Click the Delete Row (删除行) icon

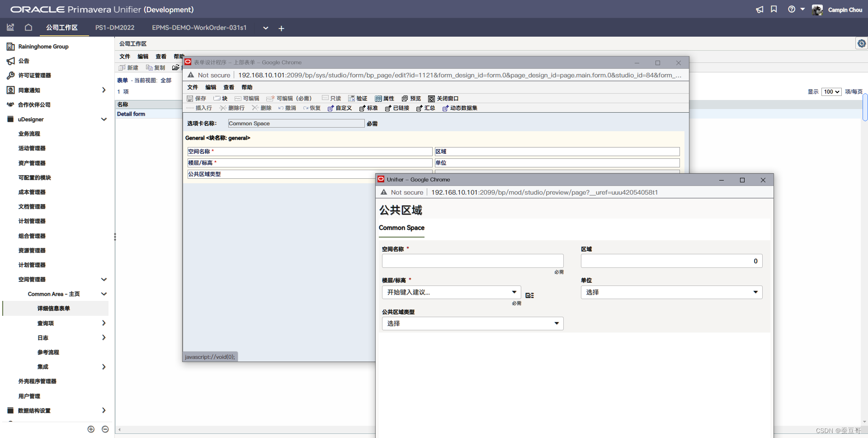pos(223,108)
